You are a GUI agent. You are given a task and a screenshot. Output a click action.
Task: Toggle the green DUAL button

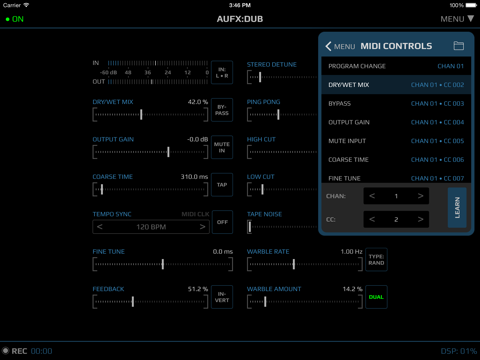pyautogui.click(x=376, y=297)
